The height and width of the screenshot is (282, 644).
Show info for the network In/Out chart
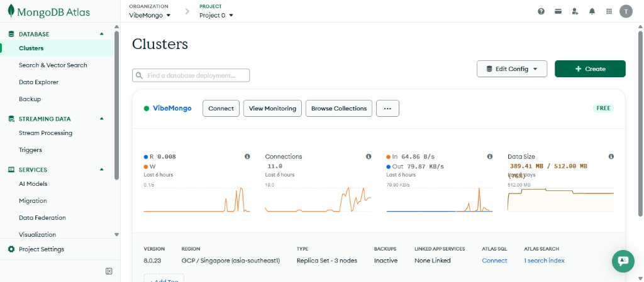(x=489, y=156)
